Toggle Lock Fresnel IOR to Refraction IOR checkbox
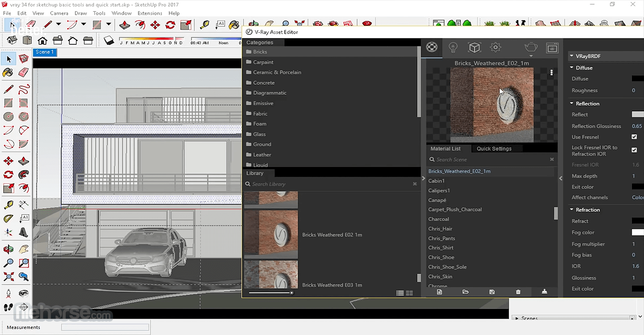The image size is (644, 335). click(634, 150)
